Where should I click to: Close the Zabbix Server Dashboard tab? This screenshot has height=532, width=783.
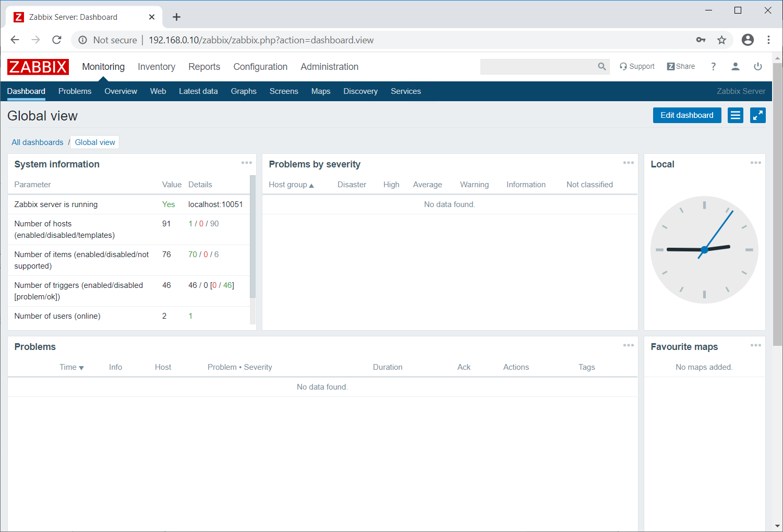152,17
